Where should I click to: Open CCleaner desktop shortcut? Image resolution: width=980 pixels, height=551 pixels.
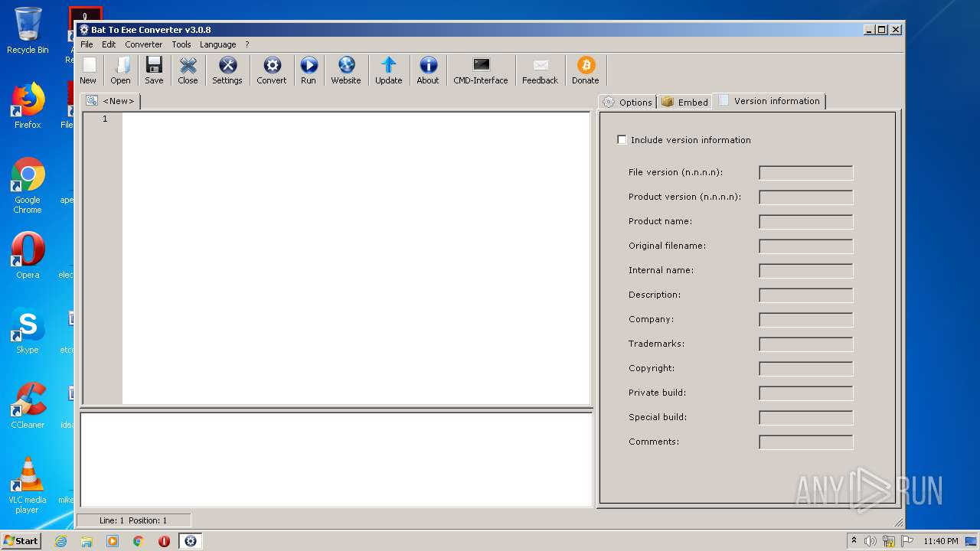(x=28, y=406)
